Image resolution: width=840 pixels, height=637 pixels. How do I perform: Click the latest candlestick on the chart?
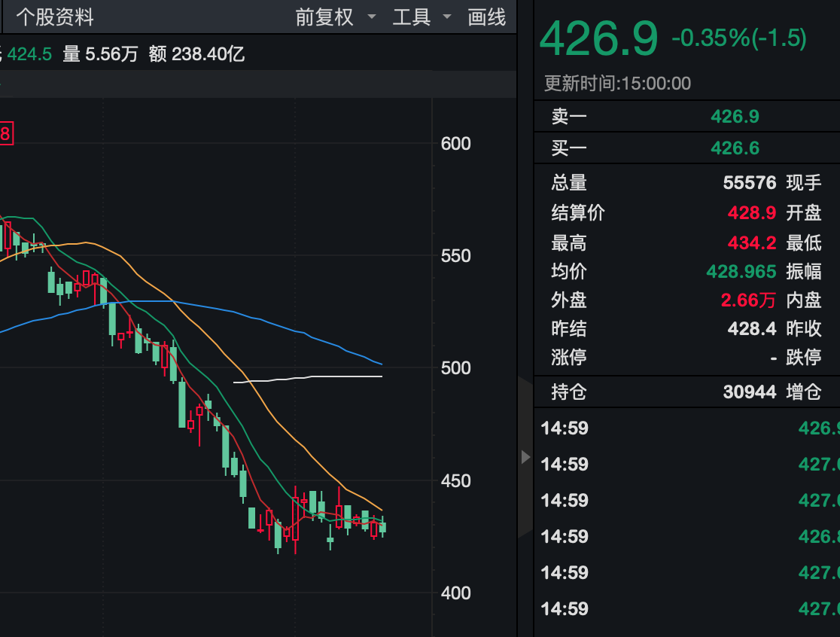click(x=382, y=528)
